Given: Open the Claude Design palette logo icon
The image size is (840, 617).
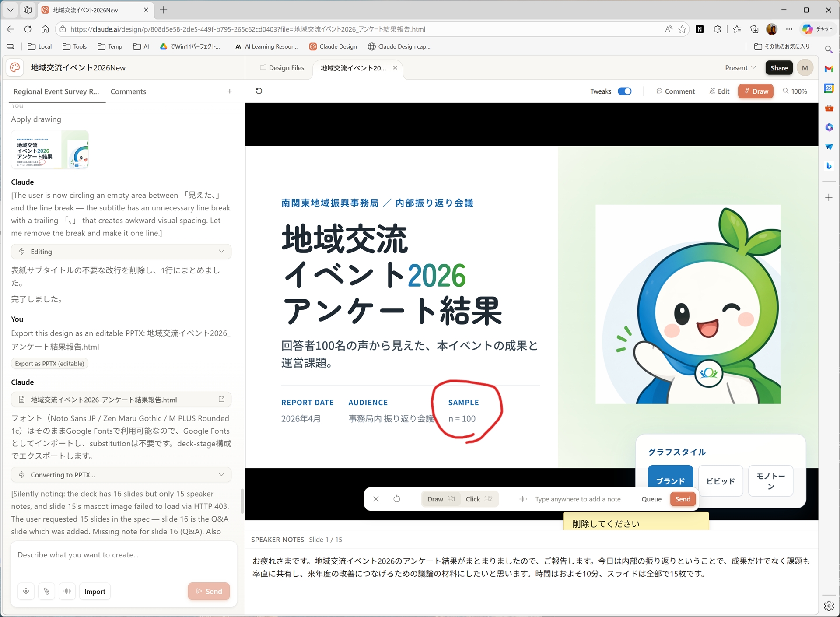Looking at the screenshot, I should 14,67.
